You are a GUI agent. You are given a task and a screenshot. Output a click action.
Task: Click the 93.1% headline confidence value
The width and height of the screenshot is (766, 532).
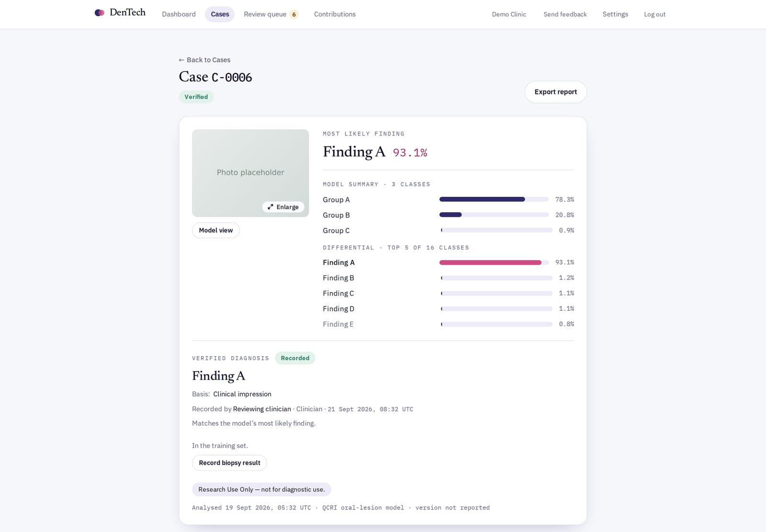tap(410, 153)
